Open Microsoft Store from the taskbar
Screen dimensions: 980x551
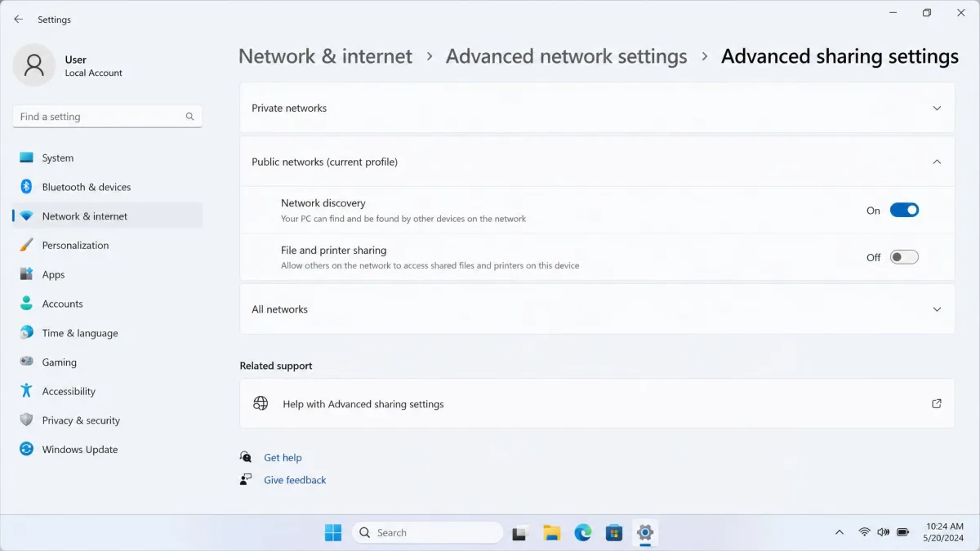(x=614, y=532)
